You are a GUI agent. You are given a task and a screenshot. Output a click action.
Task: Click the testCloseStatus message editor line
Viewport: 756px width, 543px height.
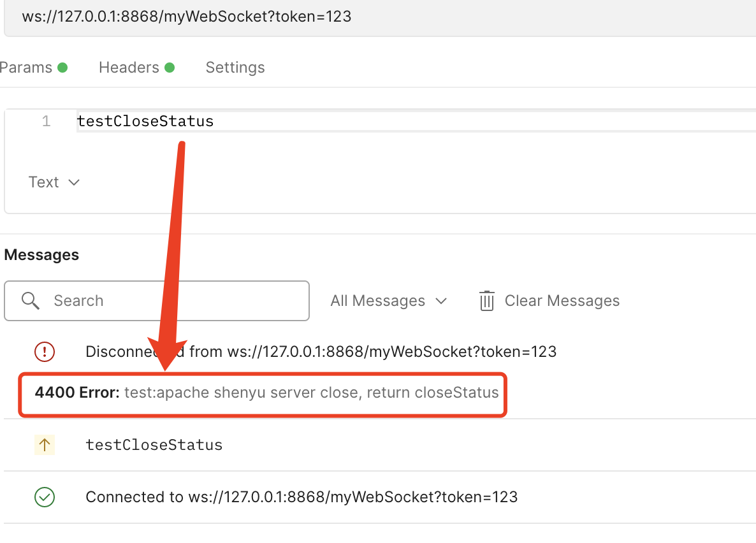(x=416, y=121)
